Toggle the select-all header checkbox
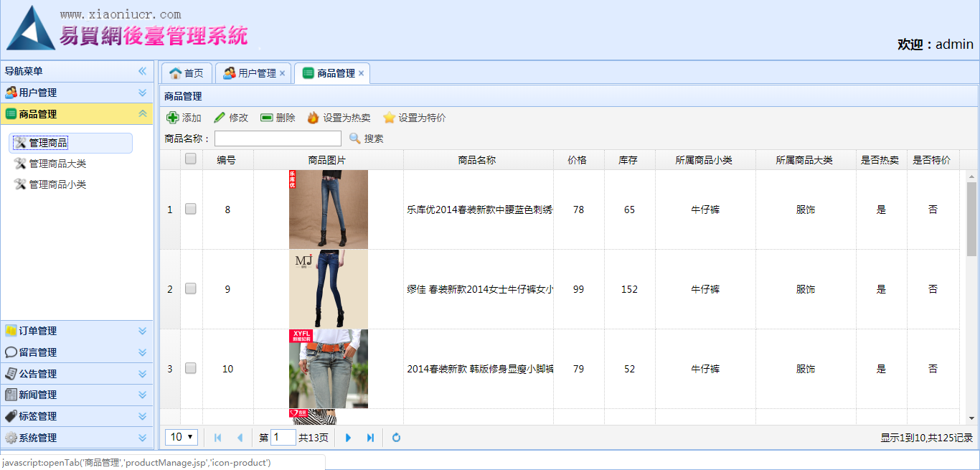The image size is (980, 470). click(x=191, y=159)
